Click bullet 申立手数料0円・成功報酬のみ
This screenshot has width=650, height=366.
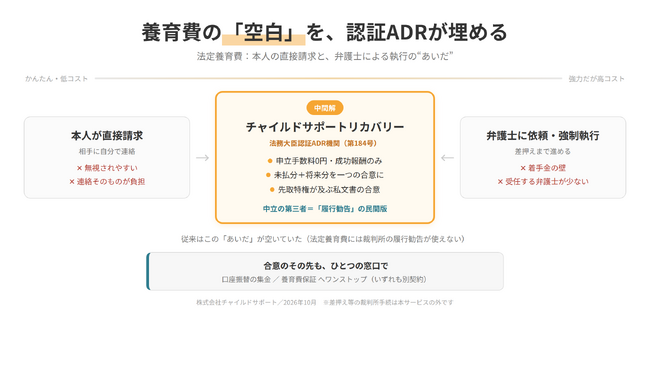click(x=325, y=161)
